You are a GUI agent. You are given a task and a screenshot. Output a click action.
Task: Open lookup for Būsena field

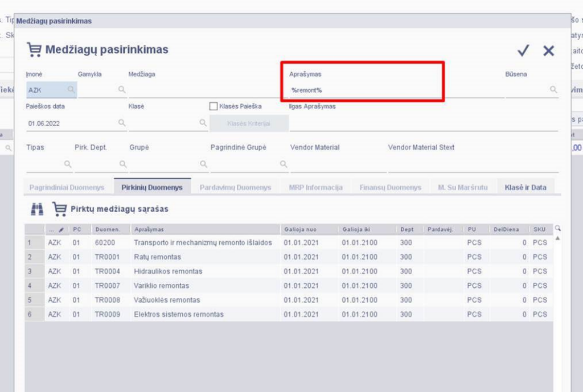[553, 90]
